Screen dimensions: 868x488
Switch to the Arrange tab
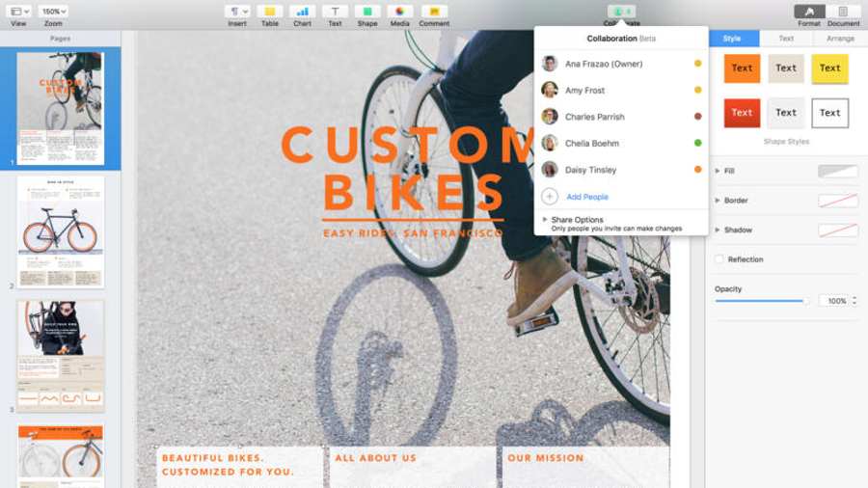tap(840, 39)
